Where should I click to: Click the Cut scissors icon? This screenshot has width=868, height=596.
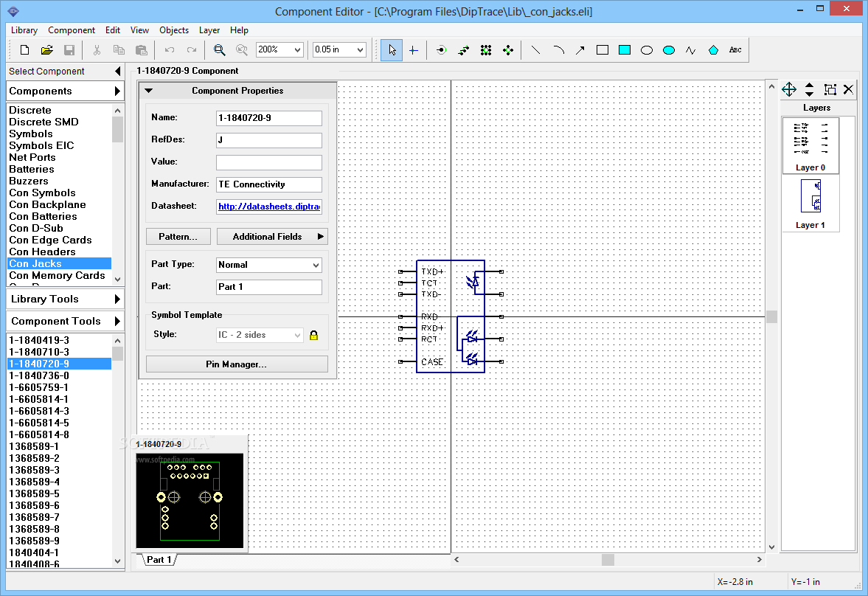97,50
